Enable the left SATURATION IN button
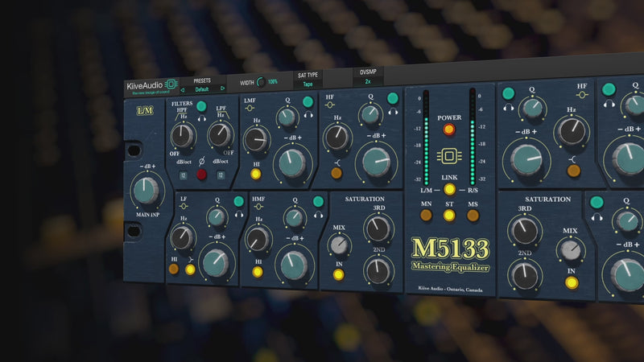Viewport: 644px width, 362px height. (x=339, y=275)
